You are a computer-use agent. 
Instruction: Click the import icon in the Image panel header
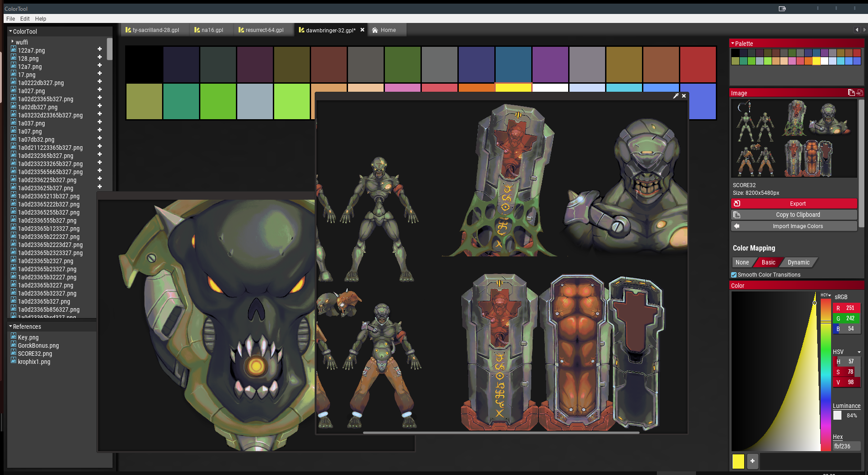pyautogui.click(x=859, y=93)
